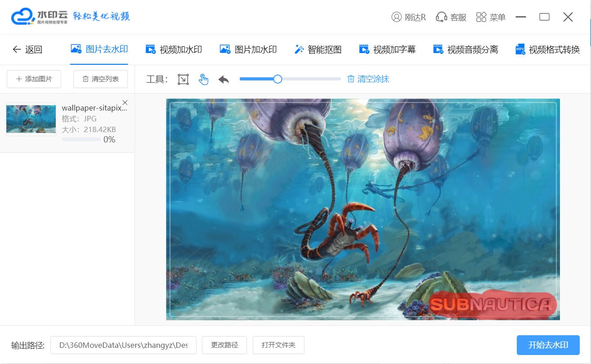The width and height of the screenshot is (591, 364).
Task: Undo the last smear with the arrow icon
Action: (224, 80)
